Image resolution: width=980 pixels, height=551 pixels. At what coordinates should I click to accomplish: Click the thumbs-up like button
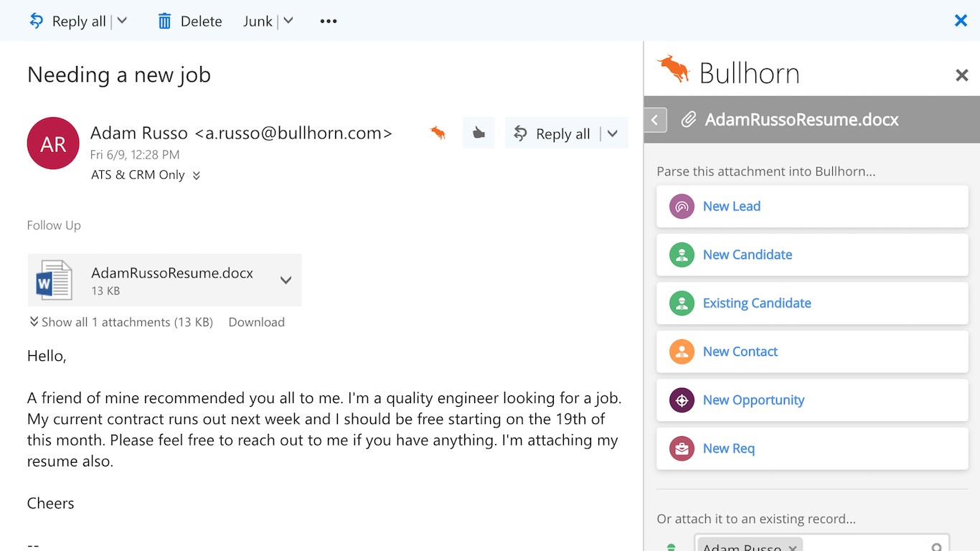pos(479,133)
